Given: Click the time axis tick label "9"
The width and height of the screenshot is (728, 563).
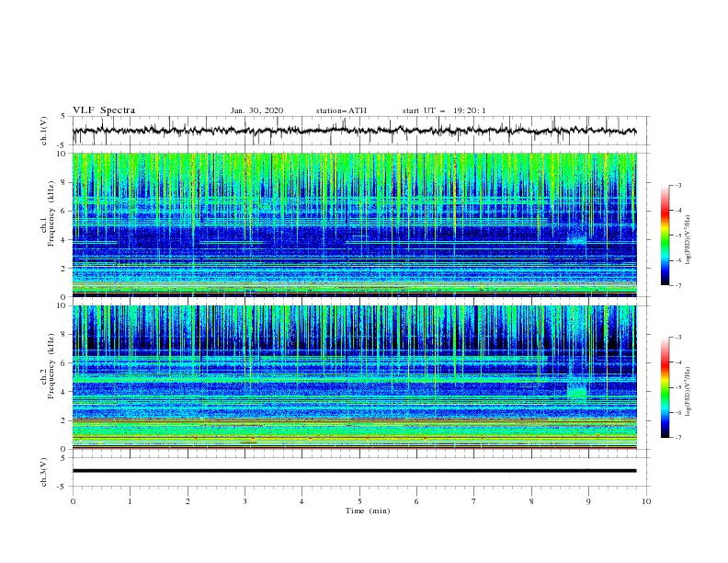Looking at the screenshot, I should (x=588, y=501).
